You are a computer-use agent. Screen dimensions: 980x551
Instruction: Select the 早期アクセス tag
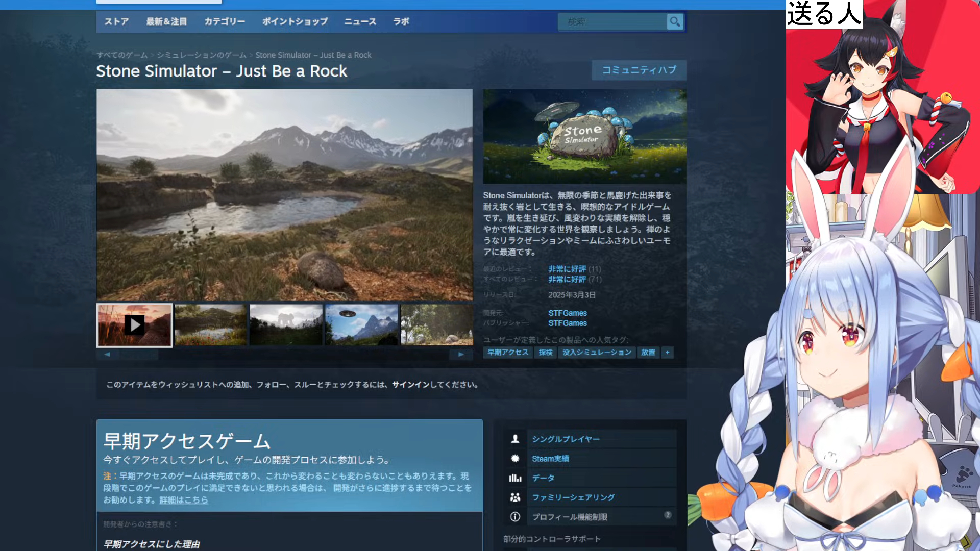[507, 353]
